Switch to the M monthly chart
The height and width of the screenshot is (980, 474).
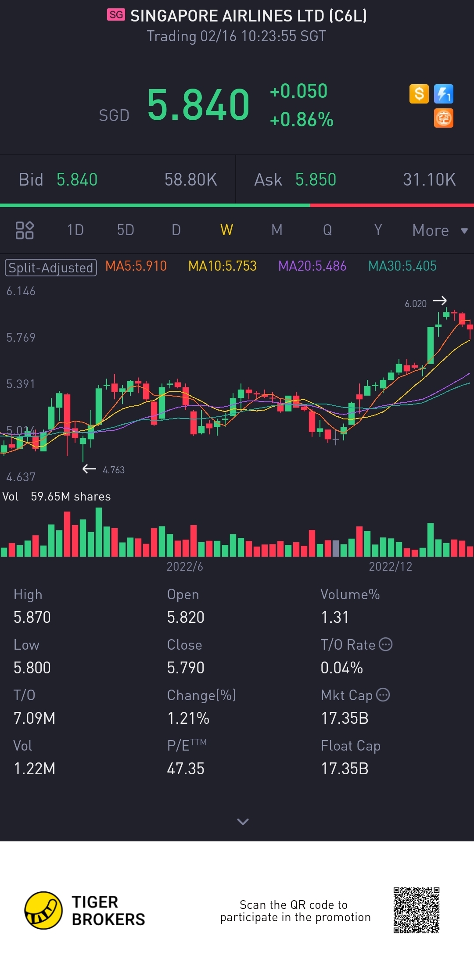(x=277, y=230)
